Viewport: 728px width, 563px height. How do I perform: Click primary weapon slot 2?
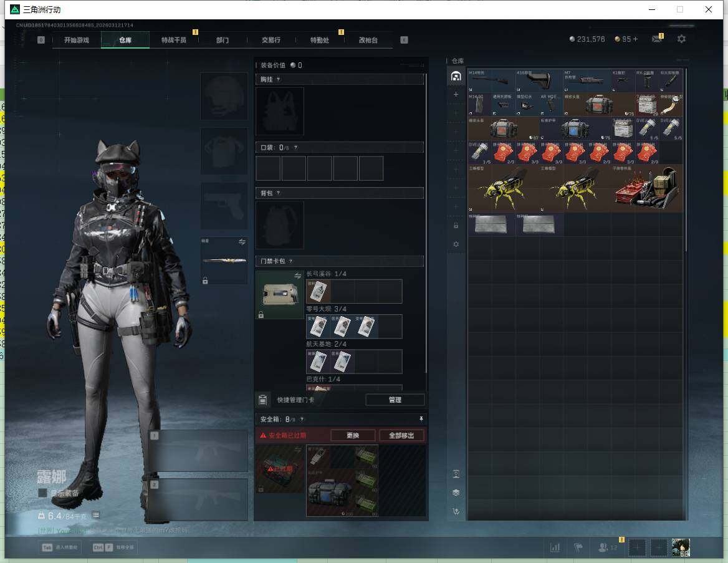(x=199, y=499)
